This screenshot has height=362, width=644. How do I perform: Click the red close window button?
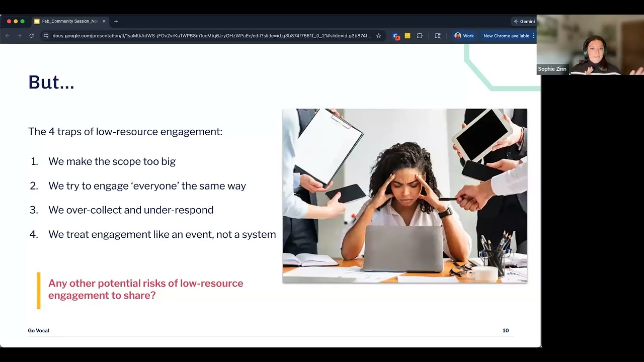click(9, 21)
